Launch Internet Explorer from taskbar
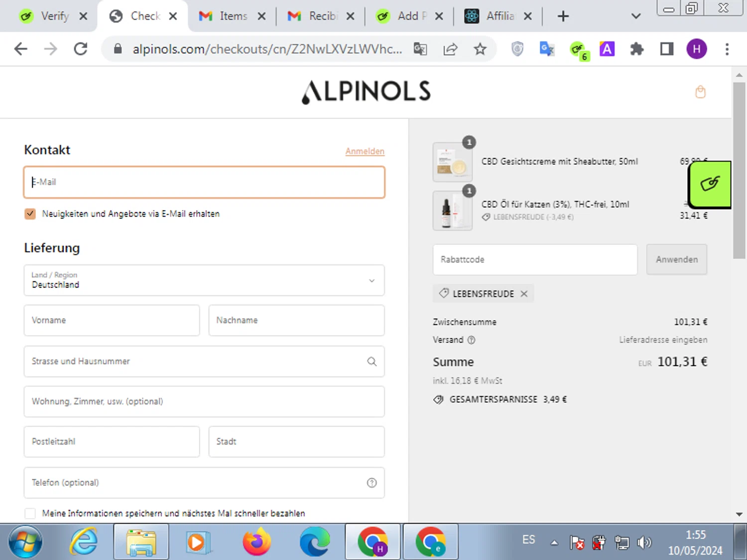 pos(83,542)
